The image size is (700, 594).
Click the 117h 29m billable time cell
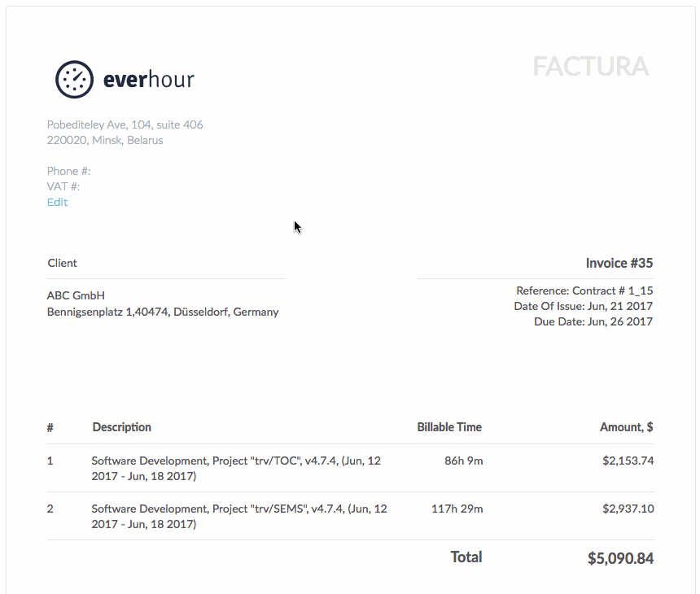pos(457,509)
